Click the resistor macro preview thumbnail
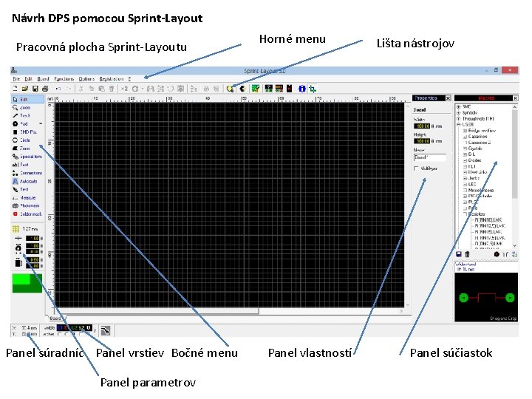 pyautogui.click(x=486, y=297)
